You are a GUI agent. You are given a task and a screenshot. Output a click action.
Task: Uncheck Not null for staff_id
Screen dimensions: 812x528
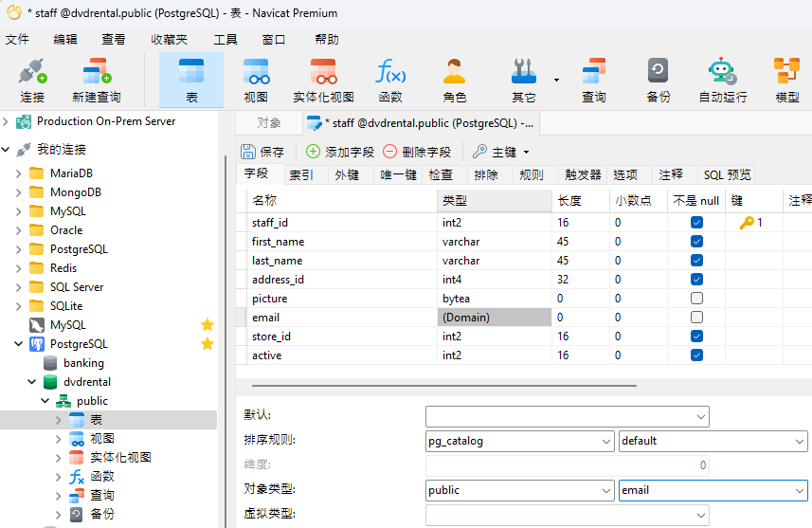coord(696,223)
